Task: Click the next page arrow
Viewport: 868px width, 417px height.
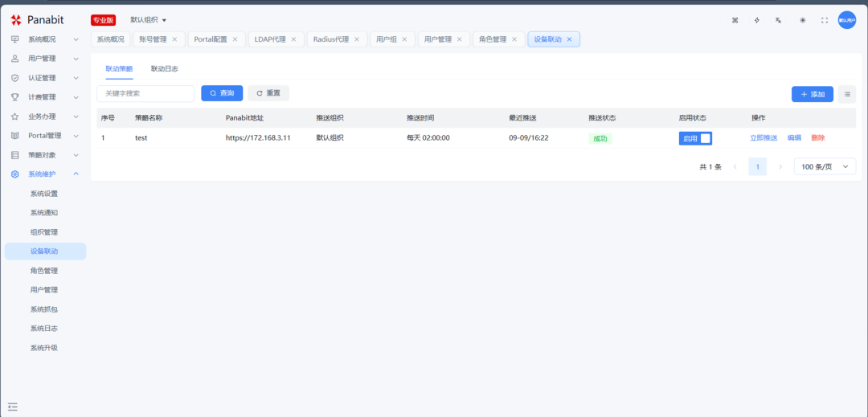Action: 780,166
